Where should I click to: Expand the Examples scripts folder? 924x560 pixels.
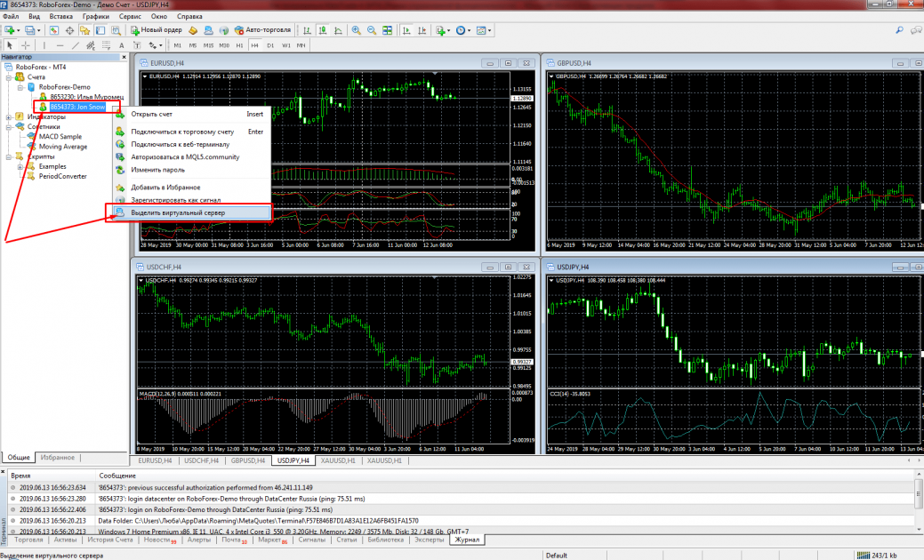pyautogui.click(x=20, y=166)
